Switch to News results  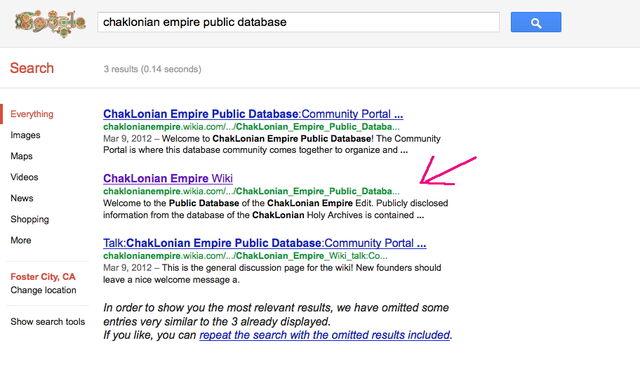[x=22, y=198]
